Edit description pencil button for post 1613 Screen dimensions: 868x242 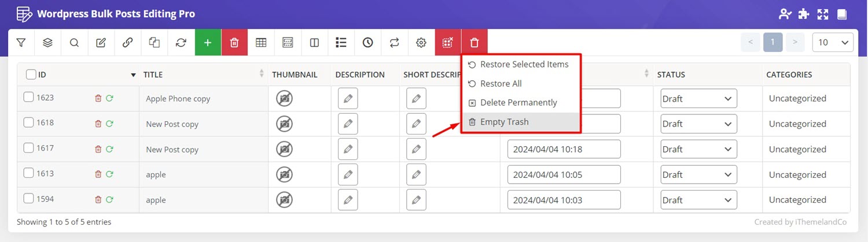pos(348,174)
